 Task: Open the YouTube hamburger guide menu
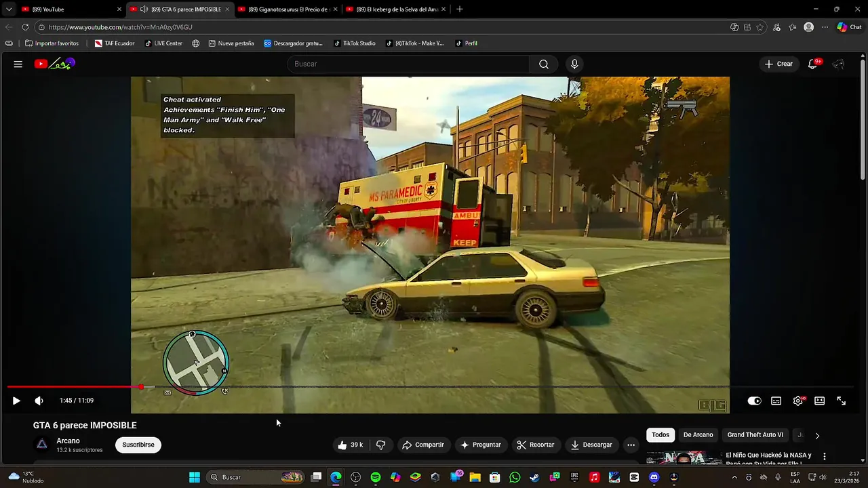pos(18,64)
